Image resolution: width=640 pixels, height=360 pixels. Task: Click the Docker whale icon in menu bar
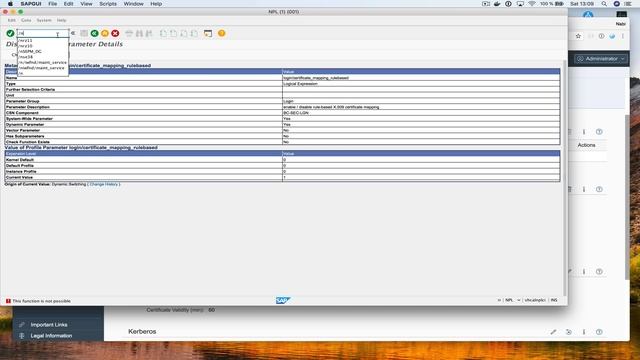497,4
